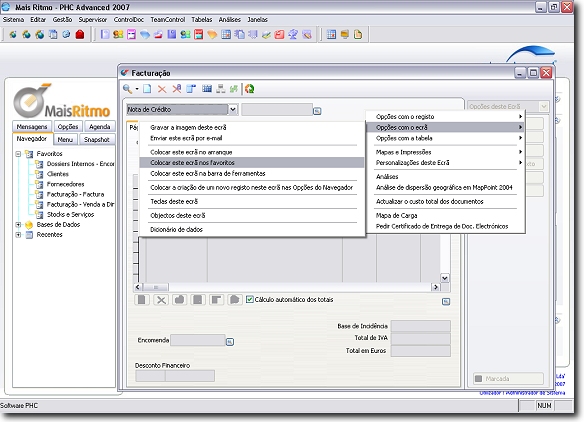
Task: Click the yellow monitor icon in main toolbar
Action: pos(345,35)
